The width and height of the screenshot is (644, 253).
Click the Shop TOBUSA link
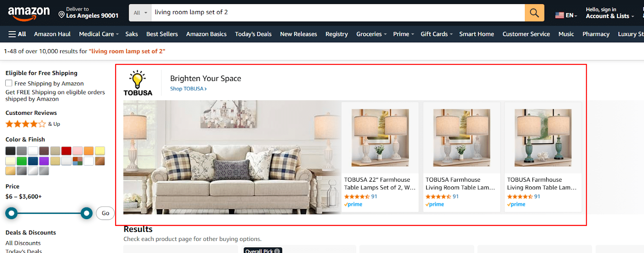[x=188, y=89]
